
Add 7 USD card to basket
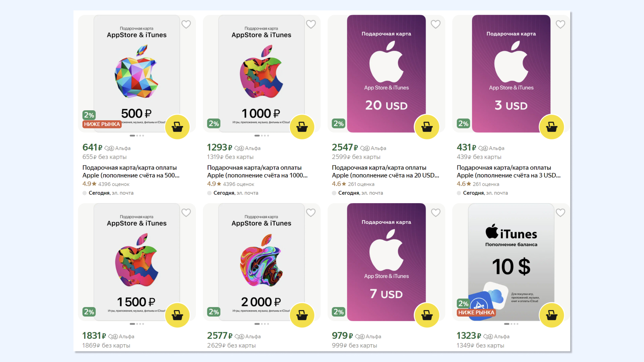click(427, 315)
